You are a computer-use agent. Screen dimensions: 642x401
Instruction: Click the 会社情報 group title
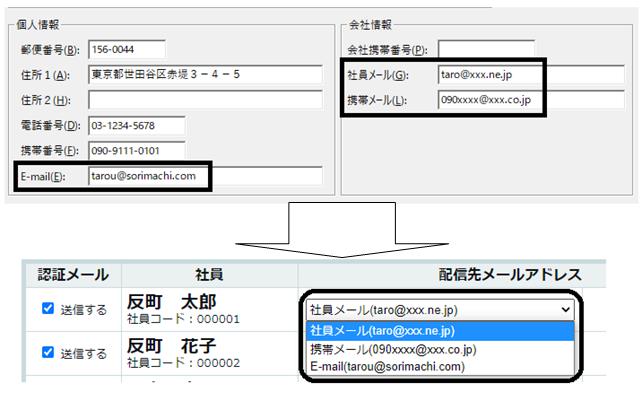click(371, 25)
